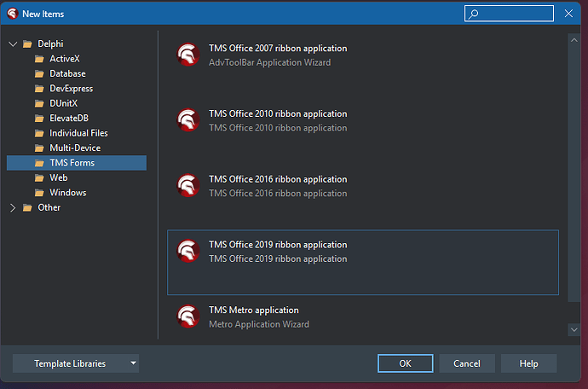Select TMS Office 2019 ribbon application icon
This screenshot has width=588, height=389.
click(187, 251)
